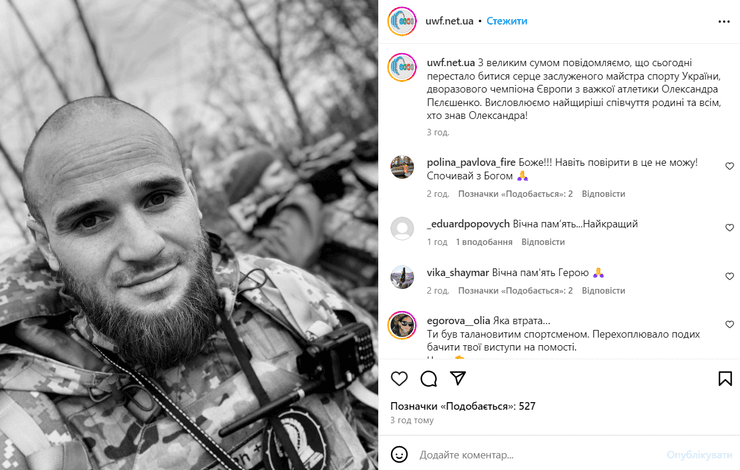
Task: Open uwf.net.ua header profile avatar
Action: point(402,21)
